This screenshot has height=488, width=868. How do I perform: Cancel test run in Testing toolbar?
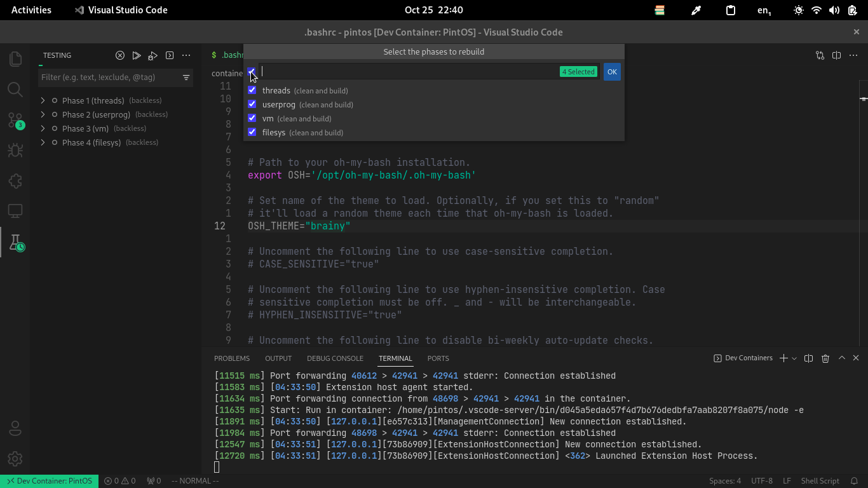(x=120, y=55)
